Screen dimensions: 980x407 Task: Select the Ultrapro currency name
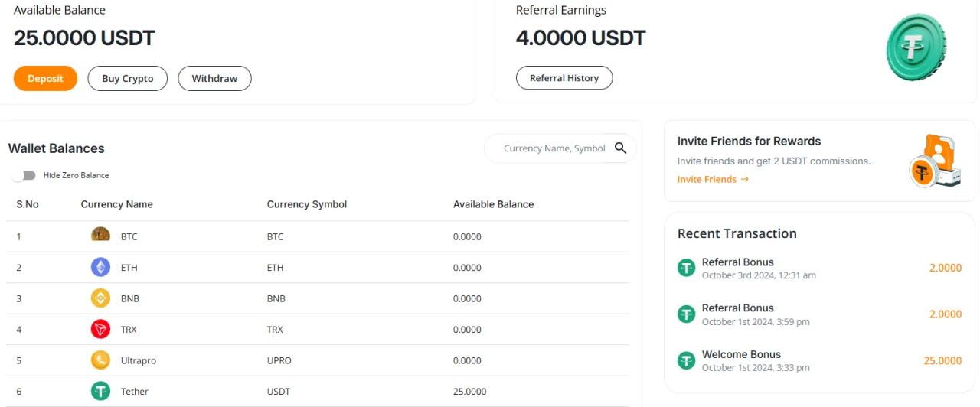(x=139, y=360)
